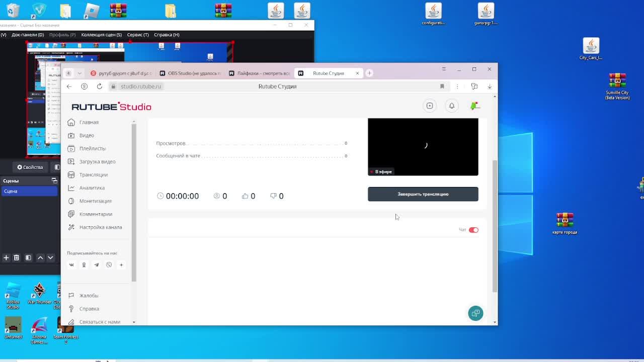This screenshot has width=644, height=362.
Task: Open Профиль menu in OBS
Action: [62, 35]
